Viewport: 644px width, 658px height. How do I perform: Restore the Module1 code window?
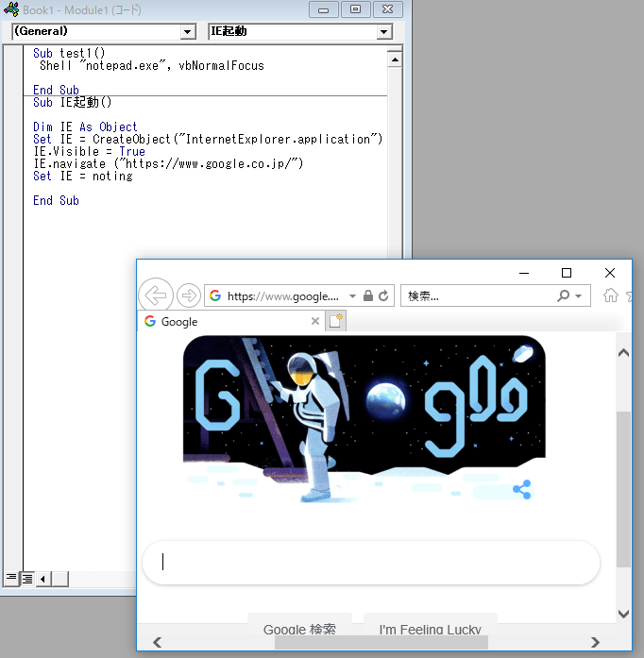tap(356, 9)
